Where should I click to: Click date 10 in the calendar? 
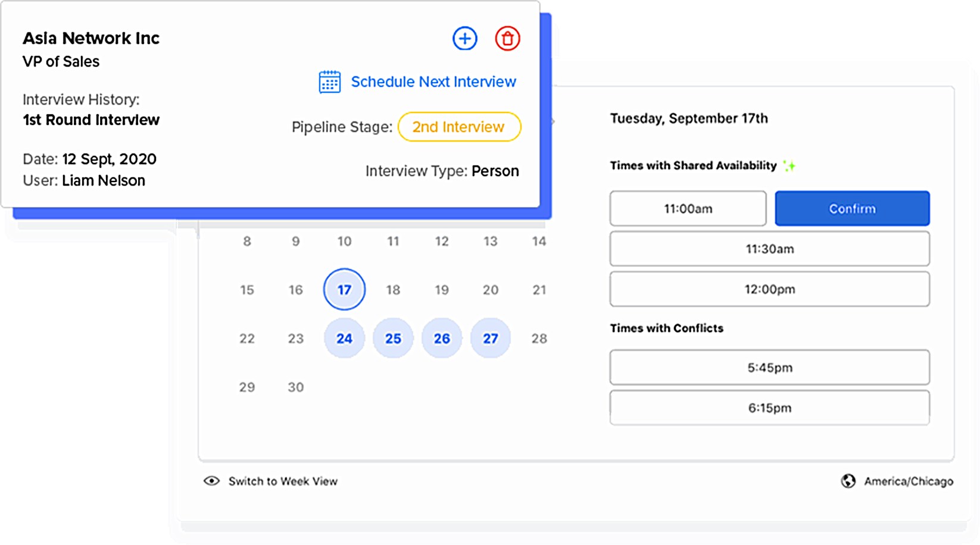point(344,241)
